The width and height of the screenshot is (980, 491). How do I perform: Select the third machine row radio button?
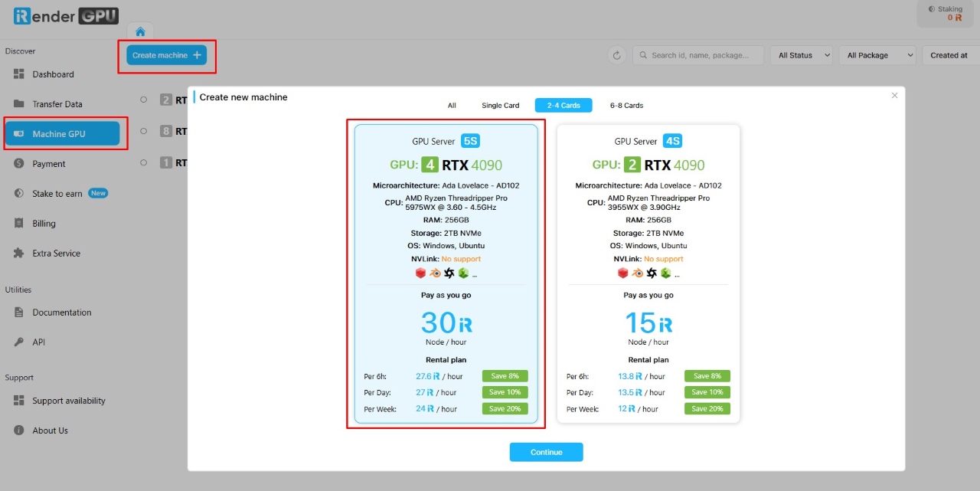click(143, 162)
